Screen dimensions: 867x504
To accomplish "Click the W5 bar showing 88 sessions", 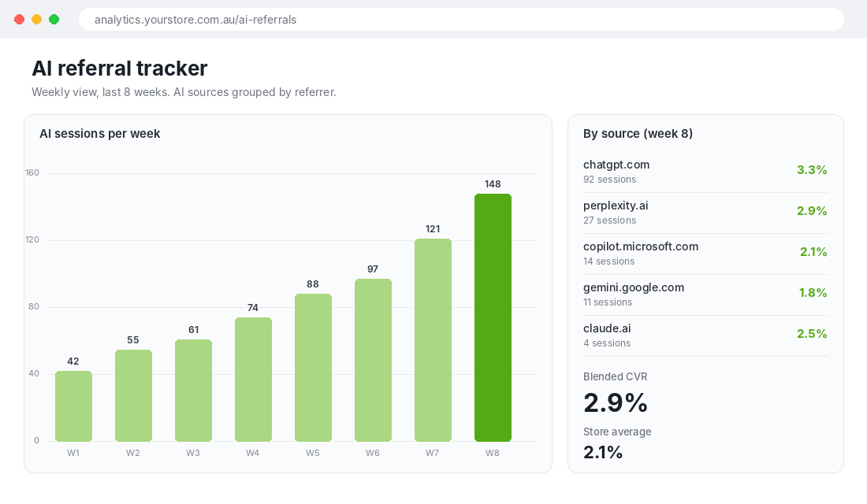I will tap(313, 368).
